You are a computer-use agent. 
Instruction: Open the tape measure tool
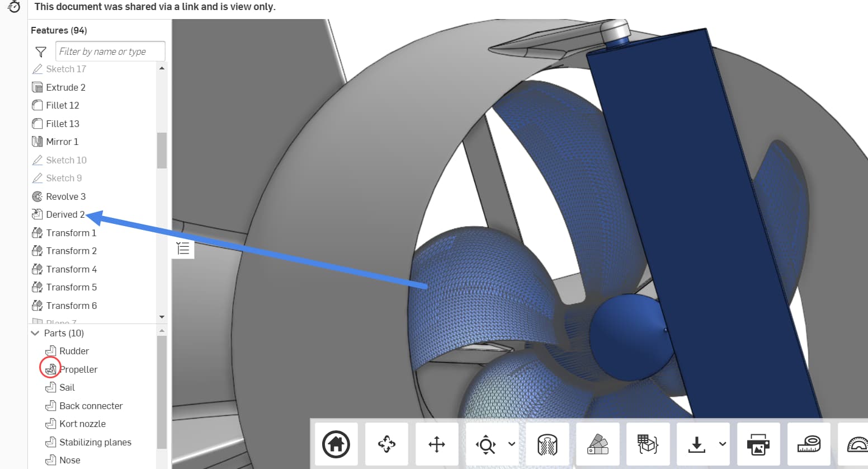[808, 444]
